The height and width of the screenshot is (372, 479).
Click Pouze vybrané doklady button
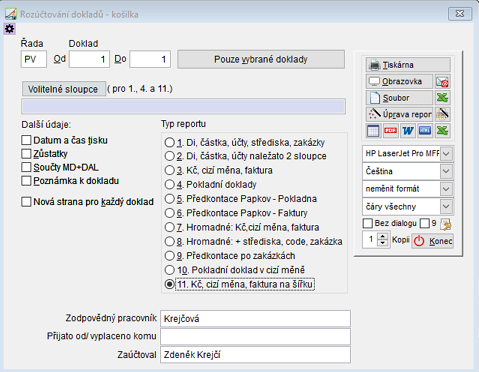point(261,59)
